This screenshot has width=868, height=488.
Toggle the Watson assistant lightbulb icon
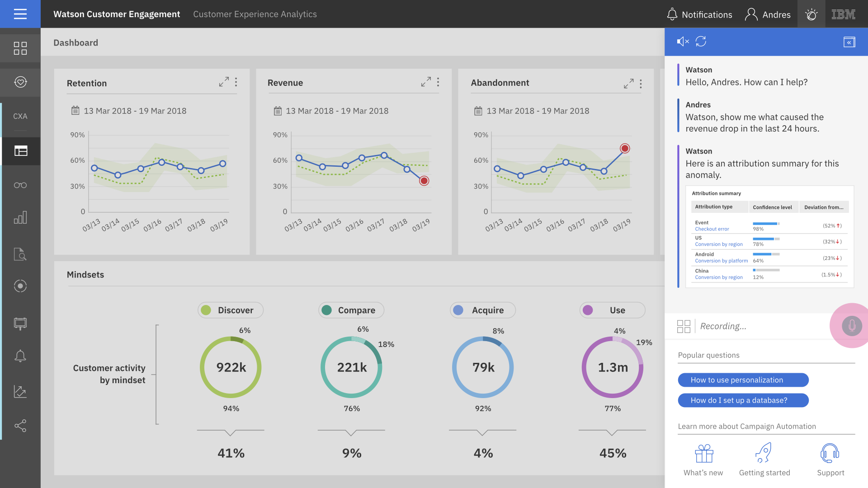coord(811,14)
